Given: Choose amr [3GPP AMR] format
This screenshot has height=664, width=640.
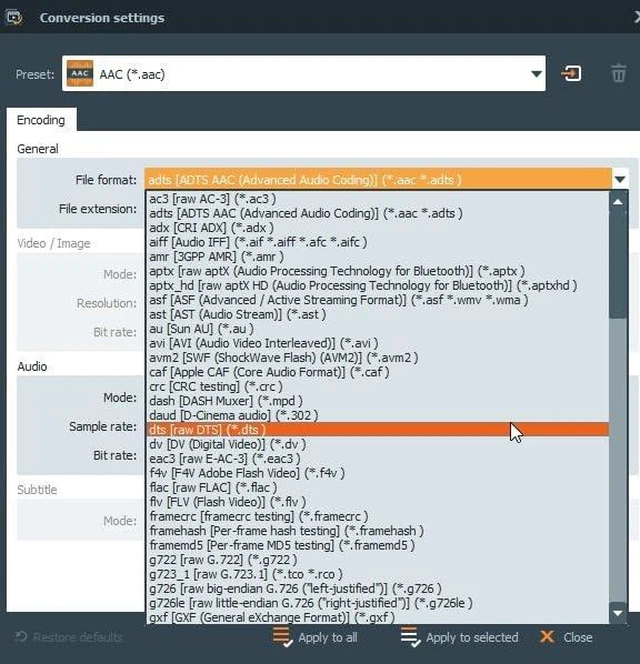Looking at the screenshot, I should pos(377,256).
